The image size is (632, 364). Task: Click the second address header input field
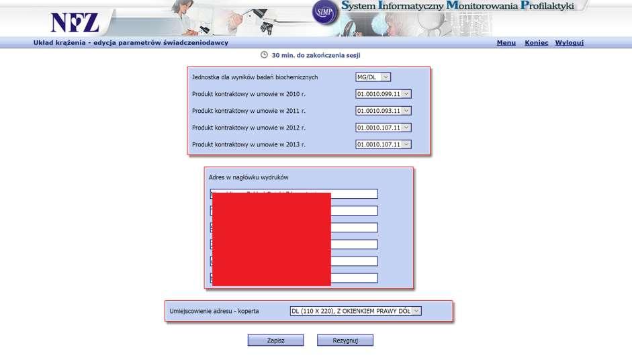click(294, 211)
